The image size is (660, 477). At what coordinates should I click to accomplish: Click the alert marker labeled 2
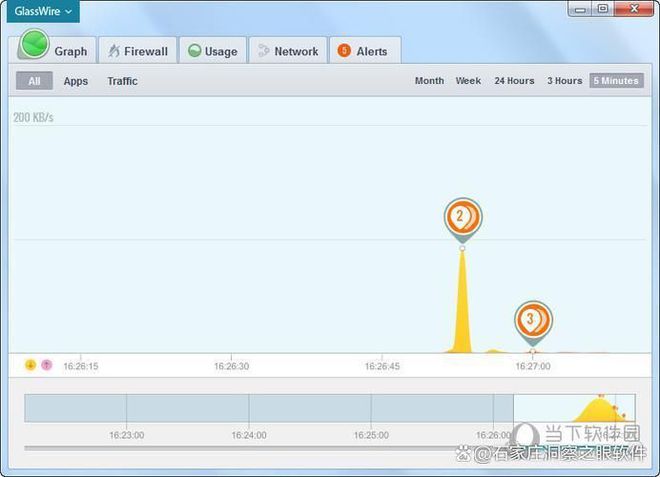[463, 217]
